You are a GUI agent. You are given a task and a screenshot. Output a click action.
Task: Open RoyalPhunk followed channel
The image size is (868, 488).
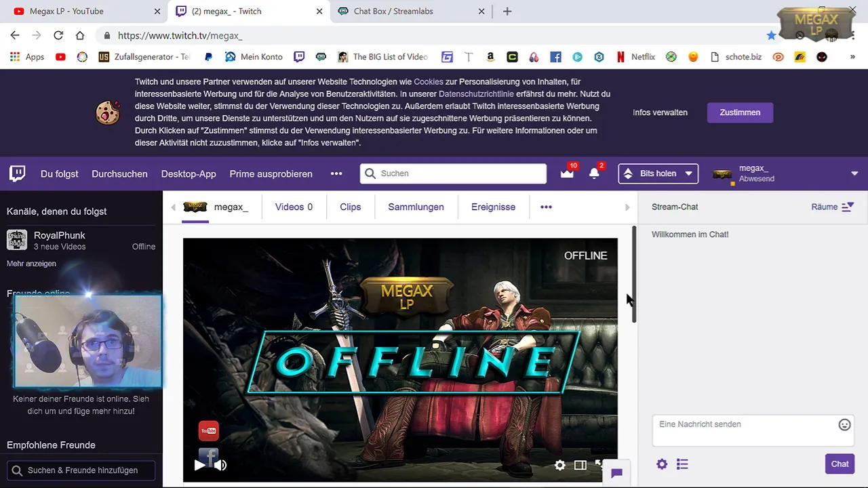click(x=81, y=241)
